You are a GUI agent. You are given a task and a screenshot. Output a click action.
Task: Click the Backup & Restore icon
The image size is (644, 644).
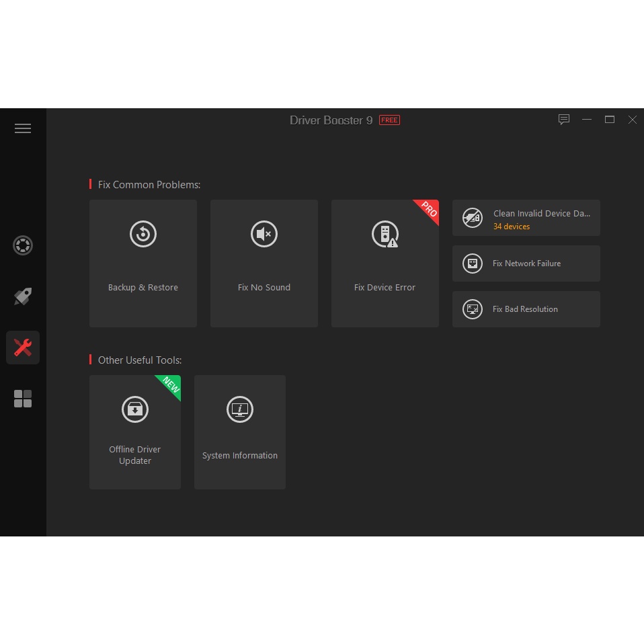[143, 234]
